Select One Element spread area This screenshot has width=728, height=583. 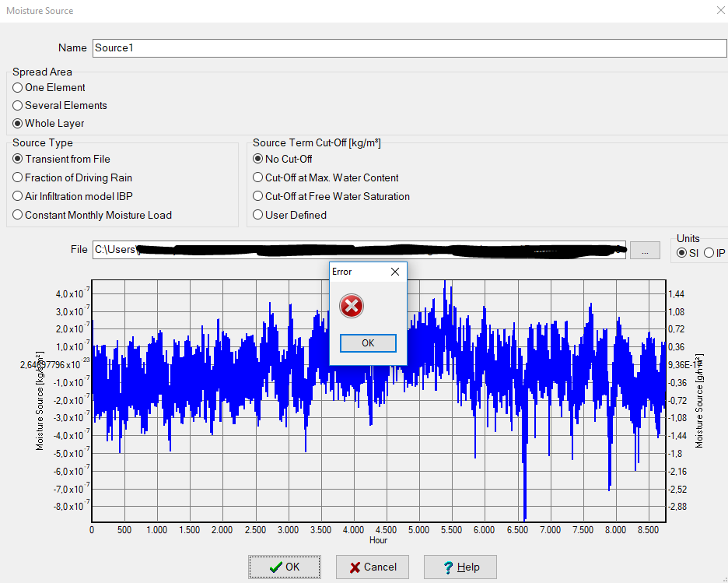pyautogui.click(x=18, y=88)
